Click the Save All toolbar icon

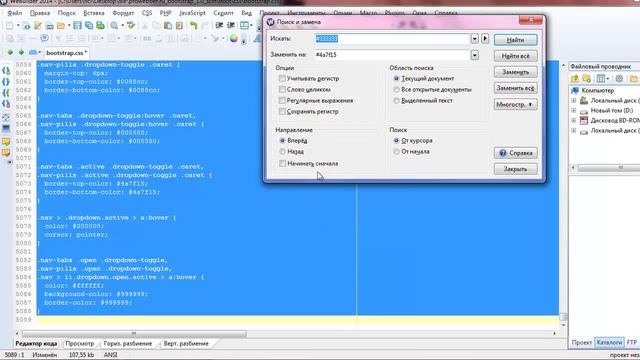click(89, 26)
